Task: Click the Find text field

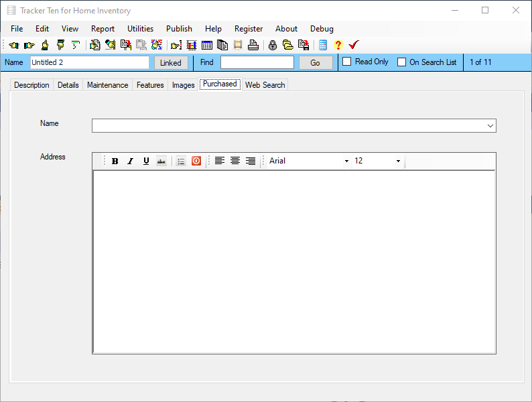Action: click(x=257, y=62)
